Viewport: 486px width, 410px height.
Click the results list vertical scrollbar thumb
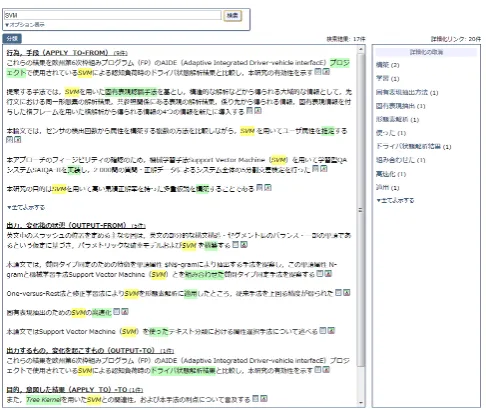tap(360, 210)
